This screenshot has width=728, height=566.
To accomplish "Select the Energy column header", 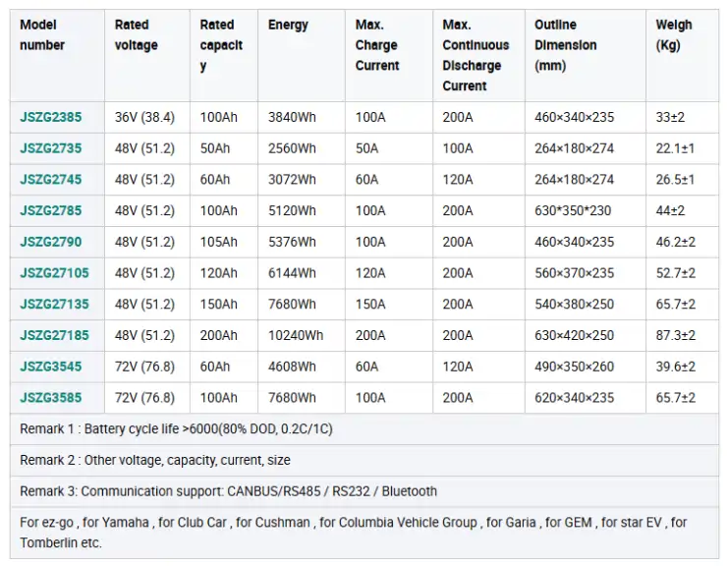I will pyautogui.click(x=288, y=25).
